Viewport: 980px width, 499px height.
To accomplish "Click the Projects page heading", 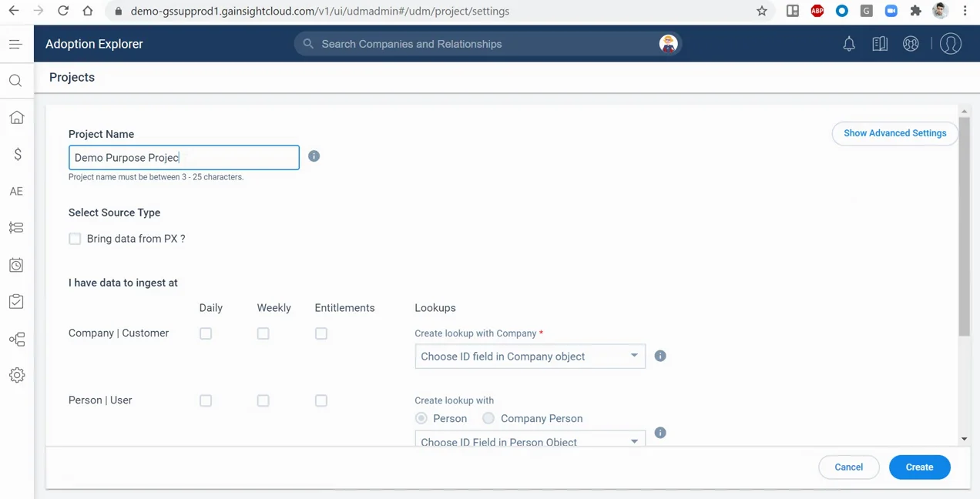I will pos(72,77).
